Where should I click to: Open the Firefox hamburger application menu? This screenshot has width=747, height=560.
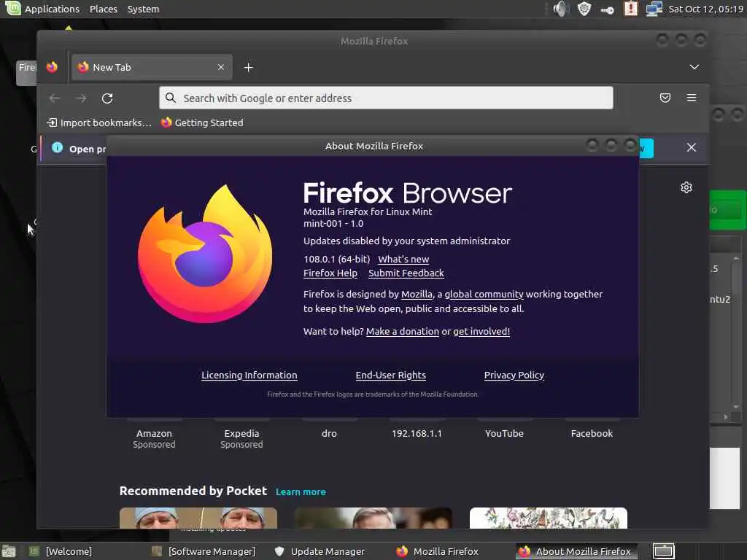point(692,98)
